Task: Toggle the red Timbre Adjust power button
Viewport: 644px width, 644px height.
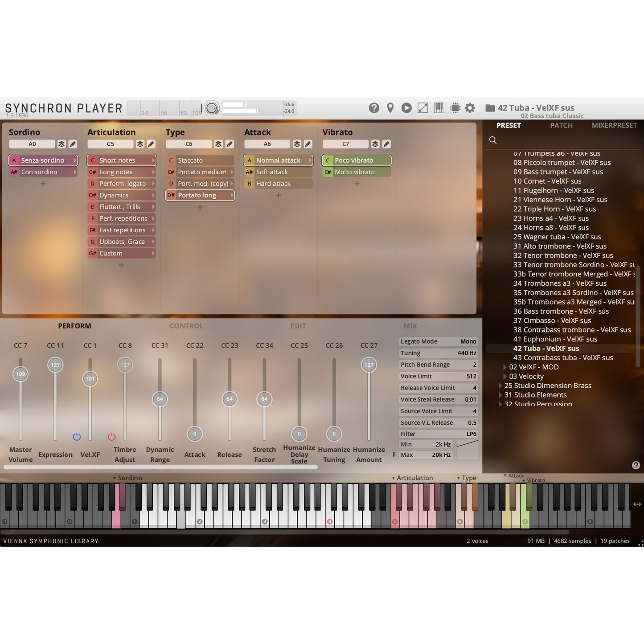Action: 111,437
